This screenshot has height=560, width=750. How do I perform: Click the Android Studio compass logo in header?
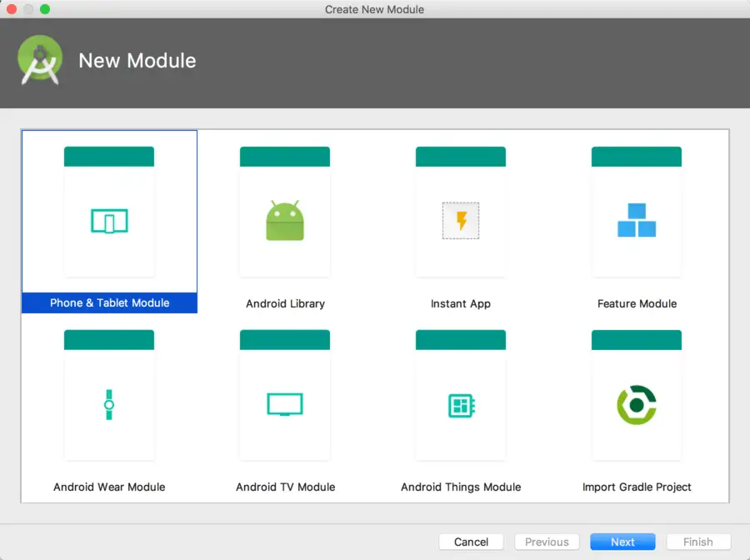(x=41, y=59)
